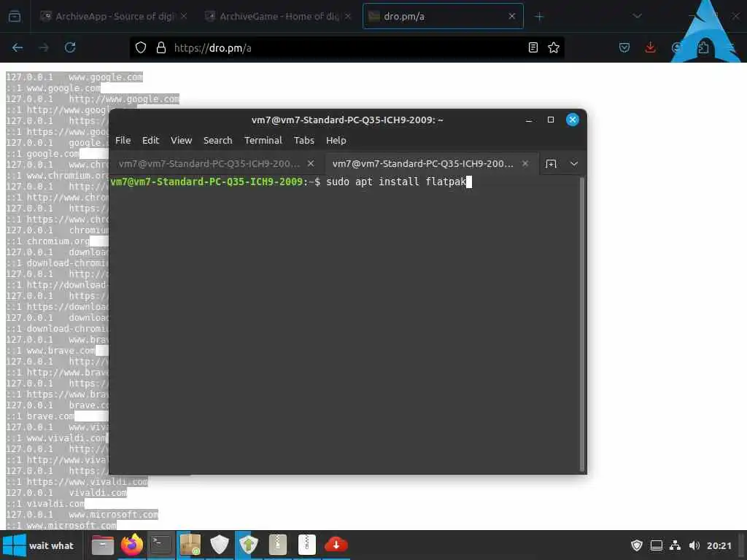The height and width of the screenshot is (560, 747).
Task: Open the beige archive manager taskbar icon
Action: pos(278,545)
